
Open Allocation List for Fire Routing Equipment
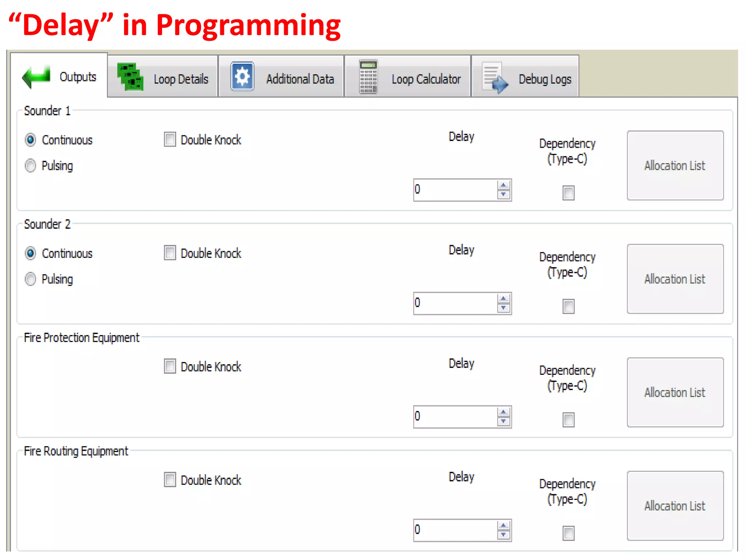tap(675, 506)
